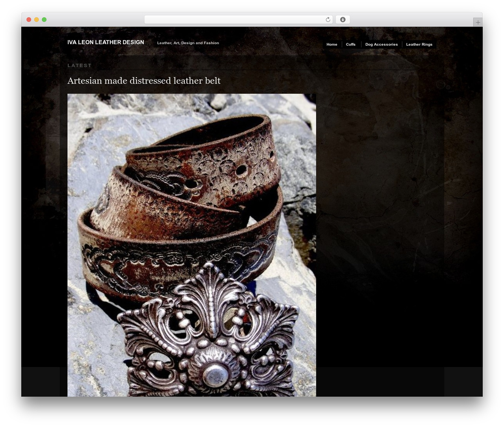Open the Leather Rings menu item
Viewport: 504px width, 427px height.
(x=419, y=45)
